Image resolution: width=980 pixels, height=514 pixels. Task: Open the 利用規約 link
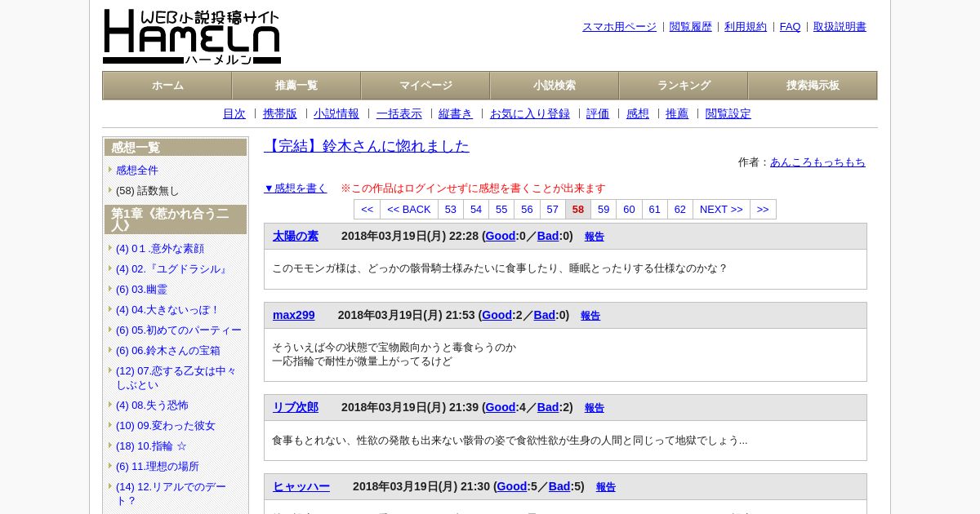click(746, 27)
